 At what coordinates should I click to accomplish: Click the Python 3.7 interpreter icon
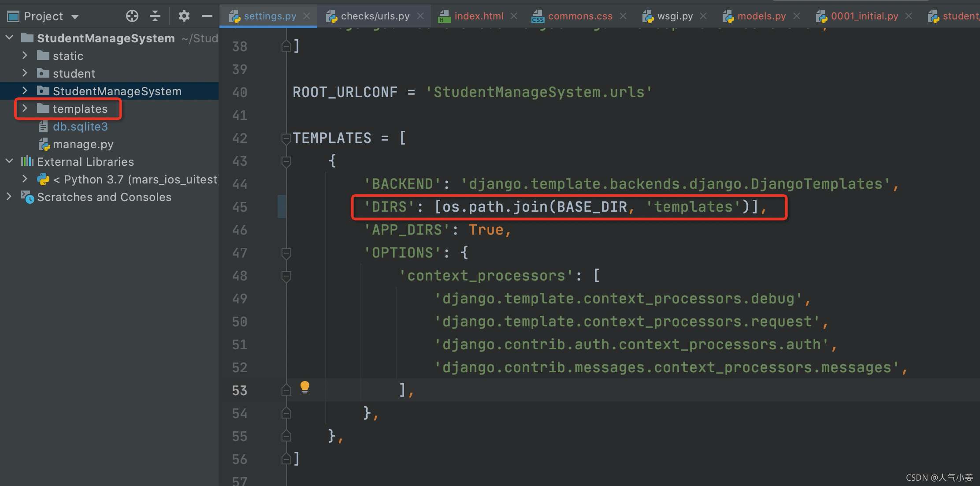click(43, 179)
